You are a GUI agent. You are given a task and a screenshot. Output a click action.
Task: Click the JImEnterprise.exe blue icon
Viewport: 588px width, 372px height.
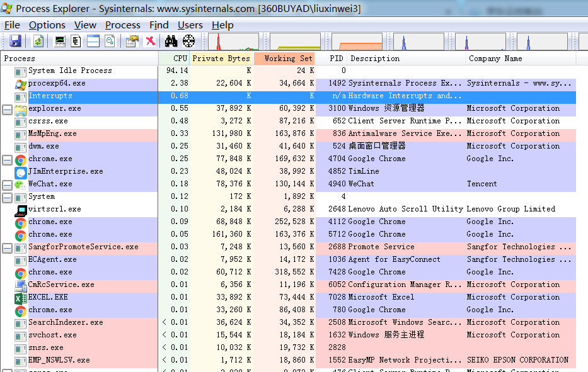21,172
